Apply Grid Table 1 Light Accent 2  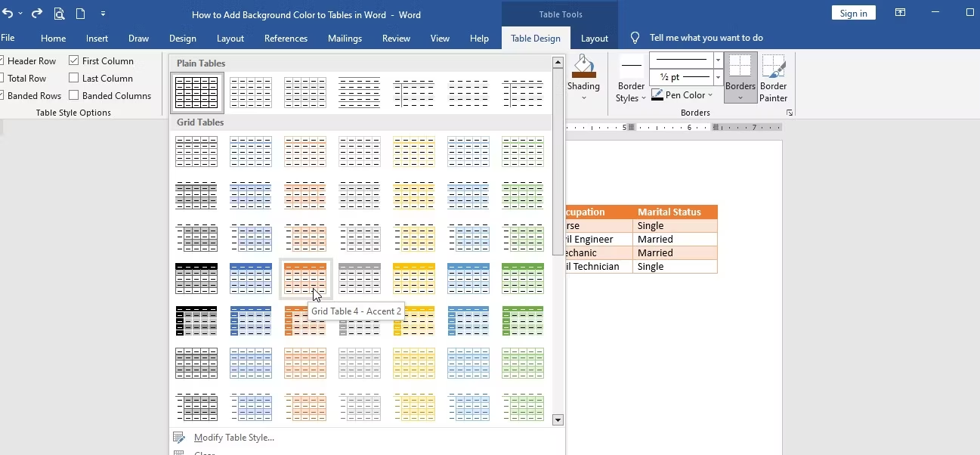(305, 152)
